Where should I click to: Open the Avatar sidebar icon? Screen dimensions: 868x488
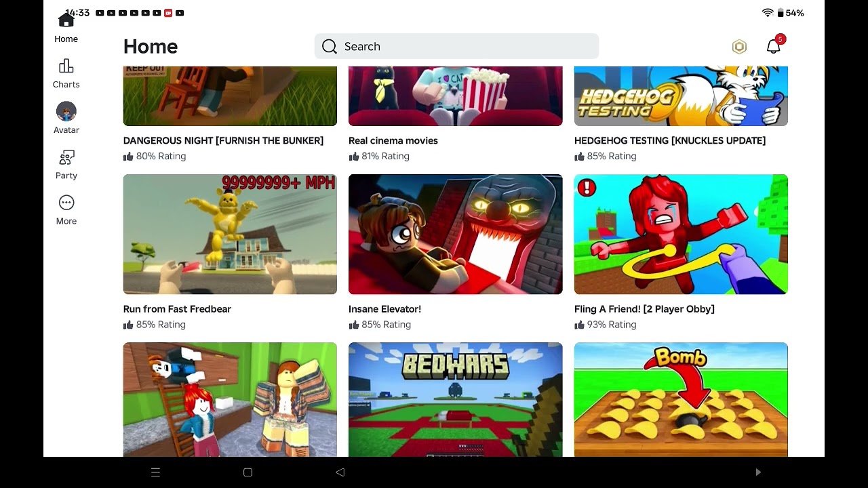coord(66,111)
